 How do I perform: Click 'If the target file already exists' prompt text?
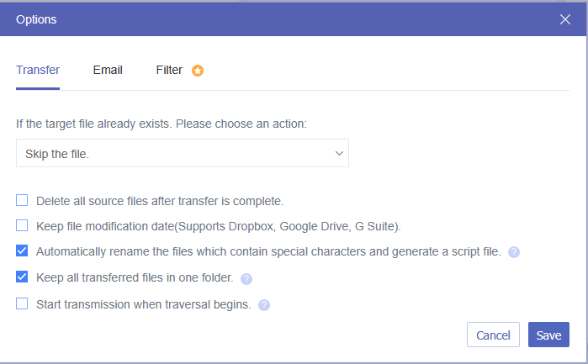tap(161, 124)
